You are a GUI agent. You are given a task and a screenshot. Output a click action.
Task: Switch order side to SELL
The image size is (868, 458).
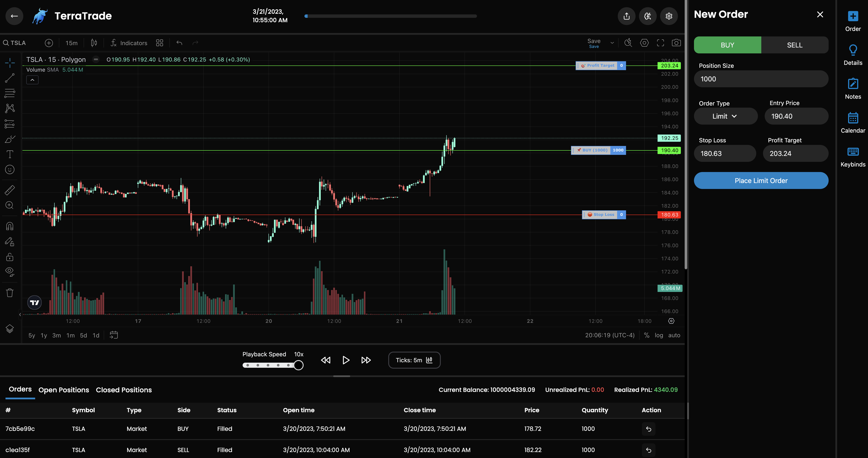pyautogui.click(x=794, y=45)
